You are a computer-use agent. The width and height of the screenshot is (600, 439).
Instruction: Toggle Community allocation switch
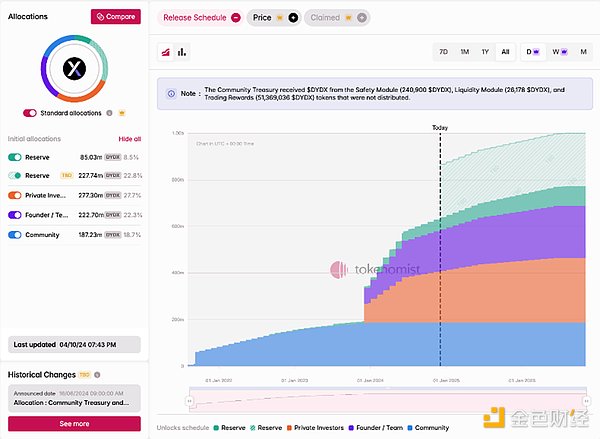click(x=15, y=235)
